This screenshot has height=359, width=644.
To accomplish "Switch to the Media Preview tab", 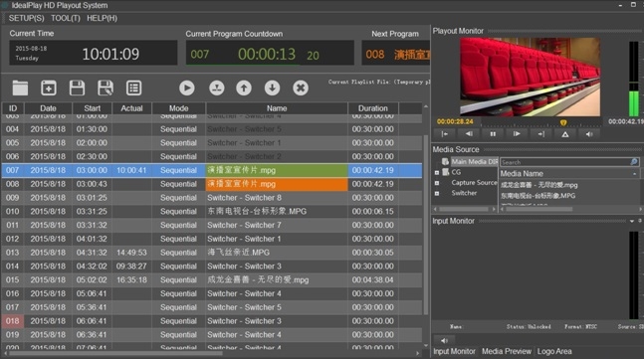I will 507,351.
